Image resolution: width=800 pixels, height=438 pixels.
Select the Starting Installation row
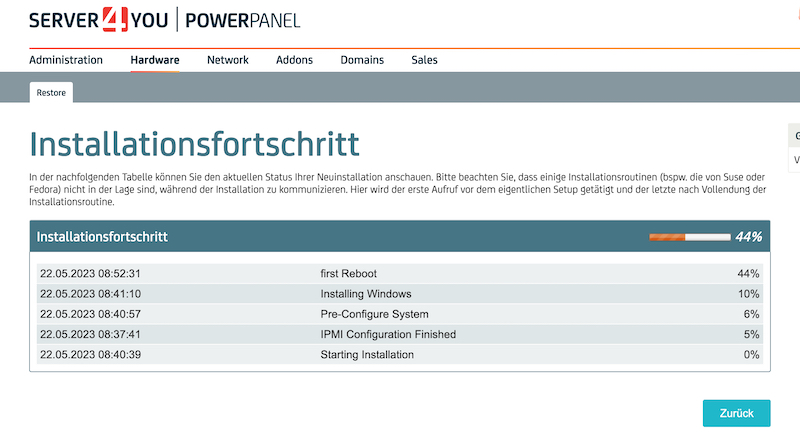pyautogui.click(x=400, y=354)
